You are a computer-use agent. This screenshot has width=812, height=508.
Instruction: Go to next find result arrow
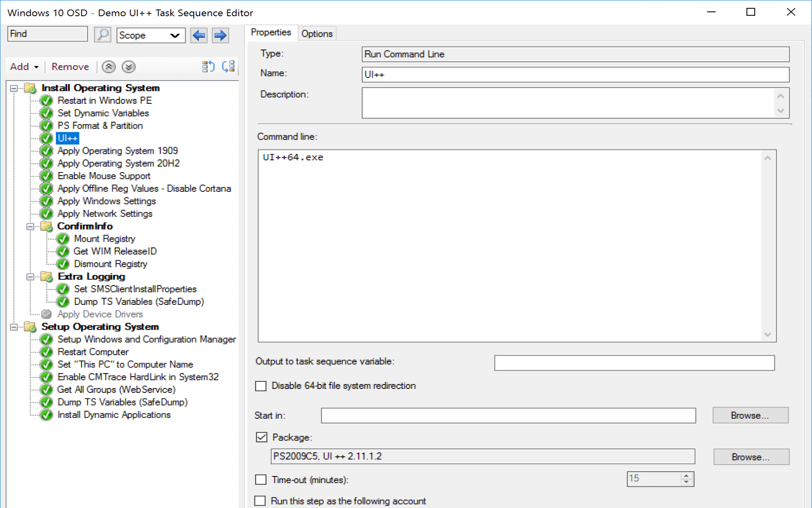[x=220, y=35]
